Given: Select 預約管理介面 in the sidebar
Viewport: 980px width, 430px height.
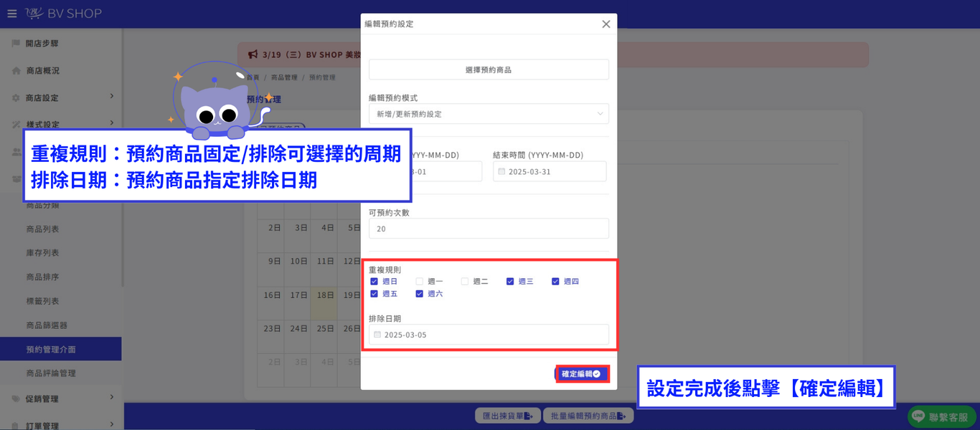Looking at the screenshot, I should point(60,349).
